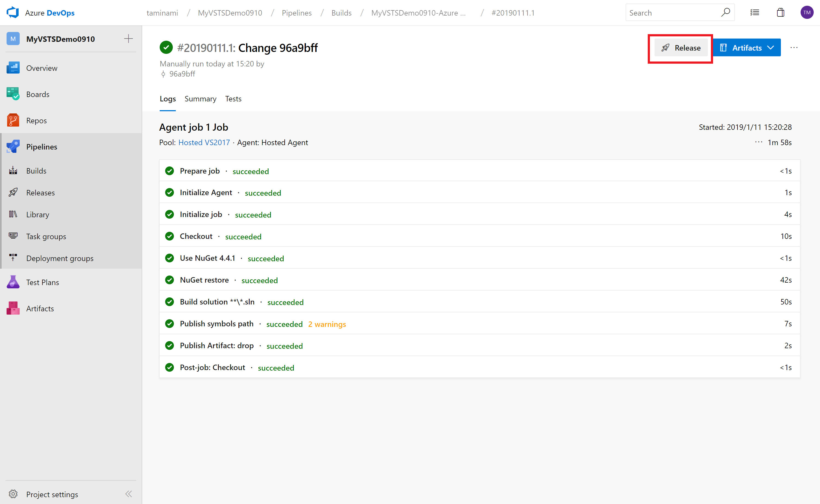The image size is (820, 504).
Task: Collapse the sidebar with double chevron
Action: tap(129, 494)
